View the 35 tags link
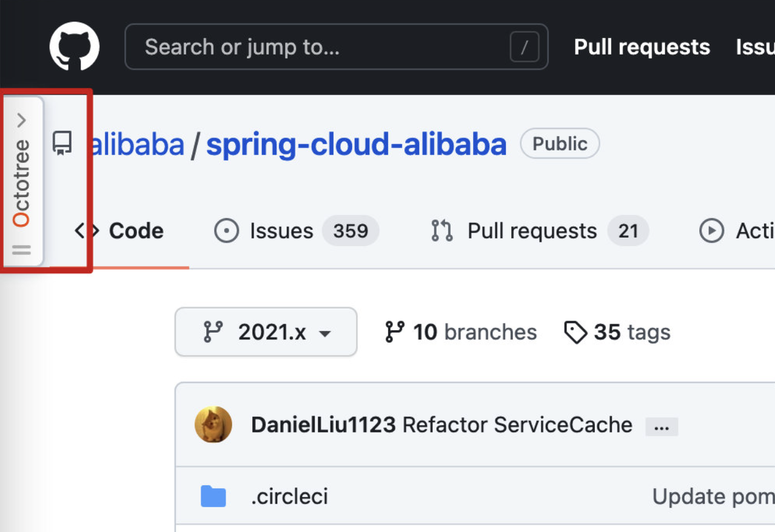The width and height of the screenshot is (775, 532). coord(632,332)
